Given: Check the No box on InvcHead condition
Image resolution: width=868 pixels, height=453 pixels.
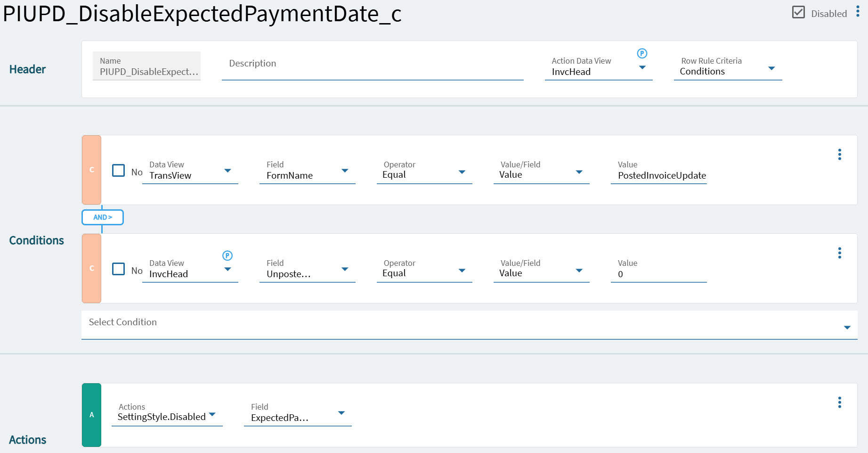Looking at the screenshot, I should (119, 269).
